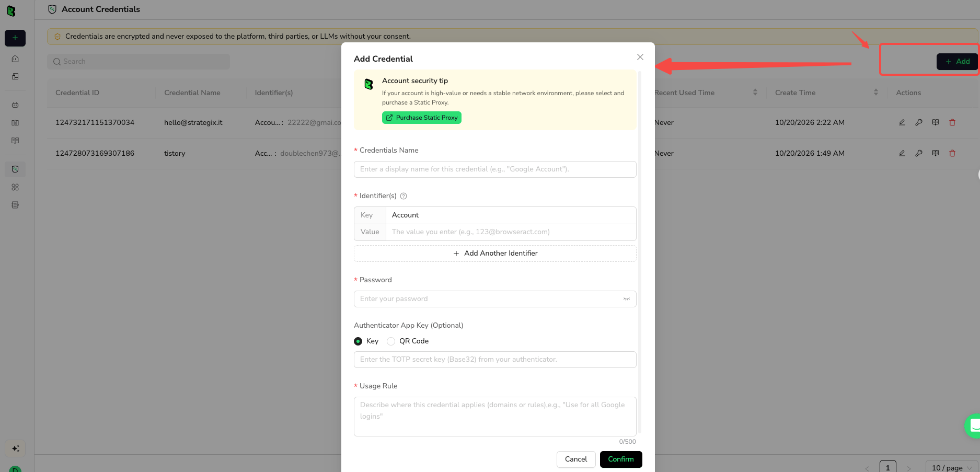
Task: Click Add Another Identifier
Action: pos(495,254)
